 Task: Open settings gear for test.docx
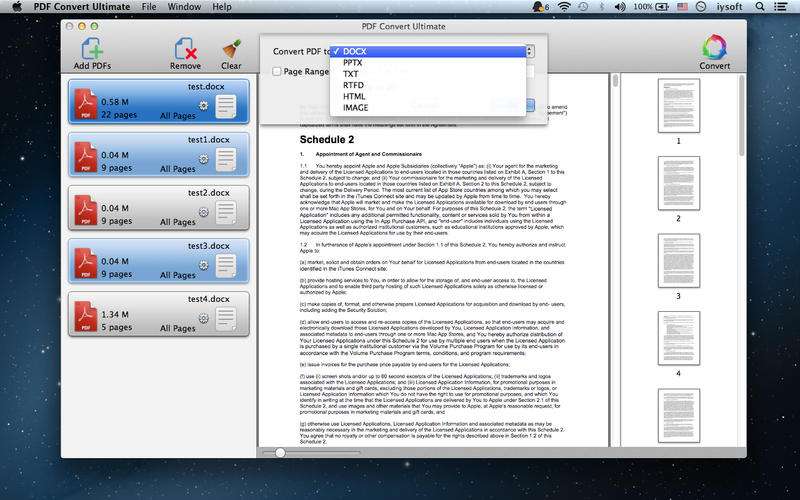tap(203, 106)
